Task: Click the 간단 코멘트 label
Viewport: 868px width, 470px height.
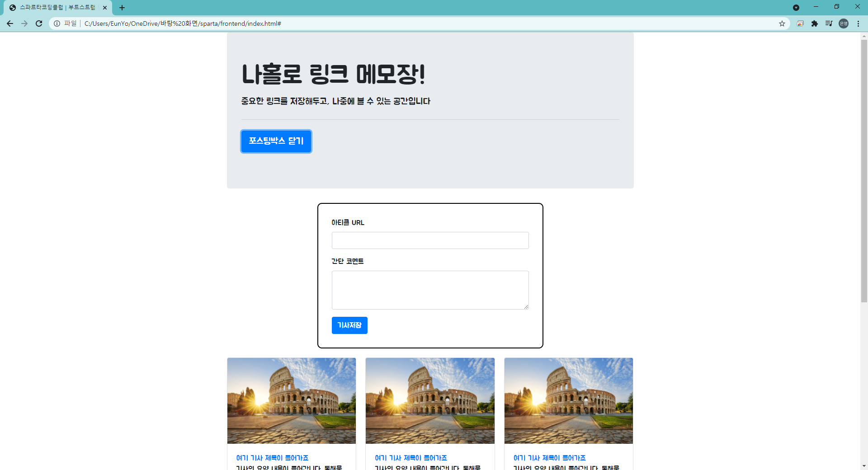Action: 347,261
